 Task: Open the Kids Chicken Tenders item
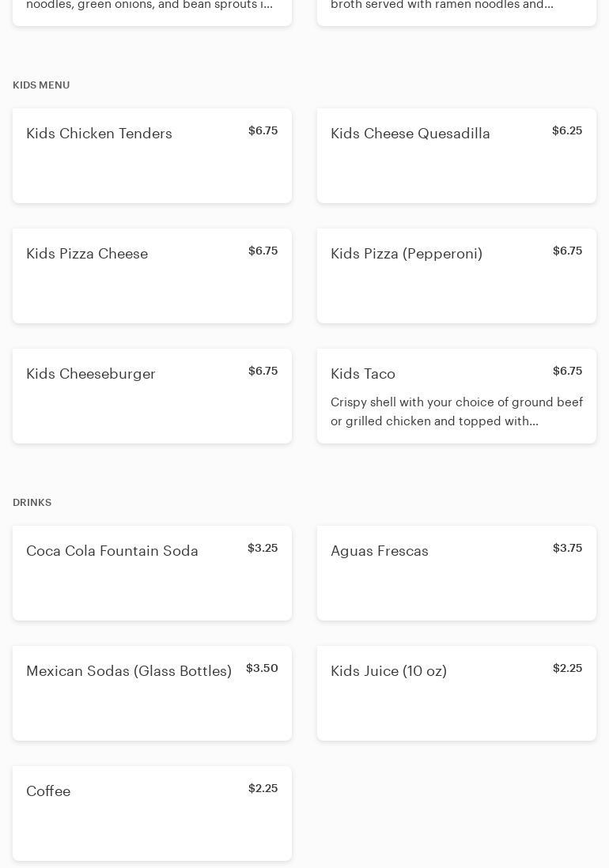[152, 156]
